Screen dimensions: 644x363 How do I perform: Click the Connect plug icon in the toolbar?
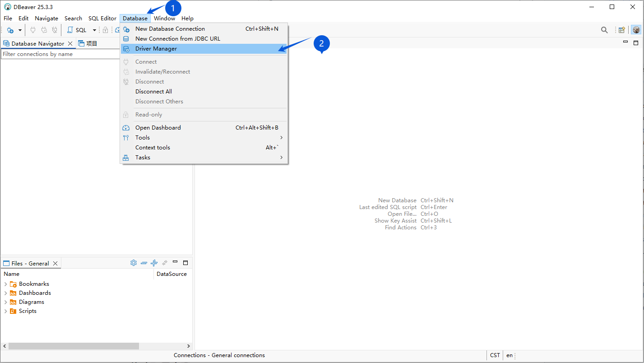(x=33, y=30)
